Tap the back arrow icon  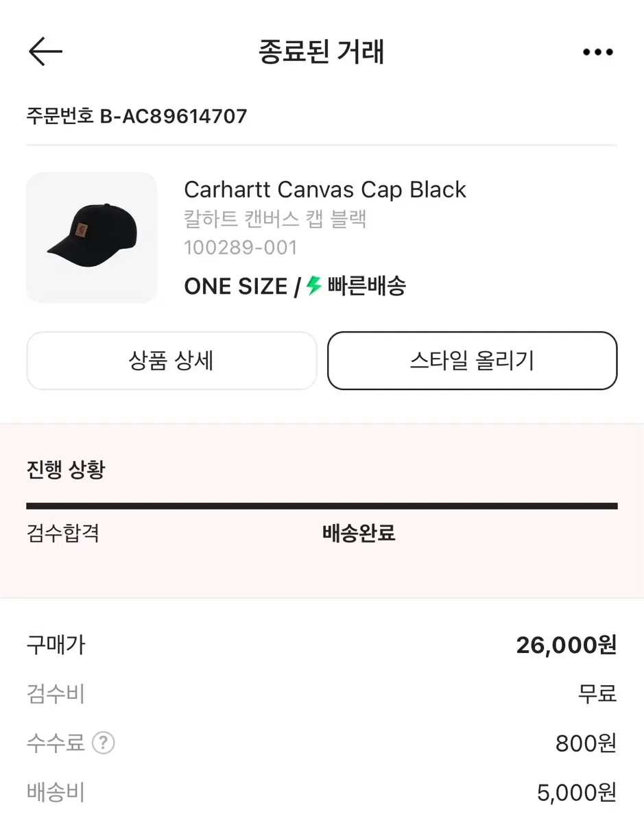point(45,51)
